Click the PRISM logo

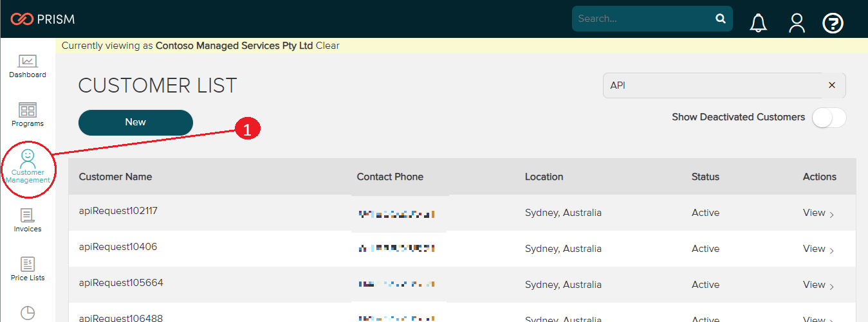coord(42,19)
